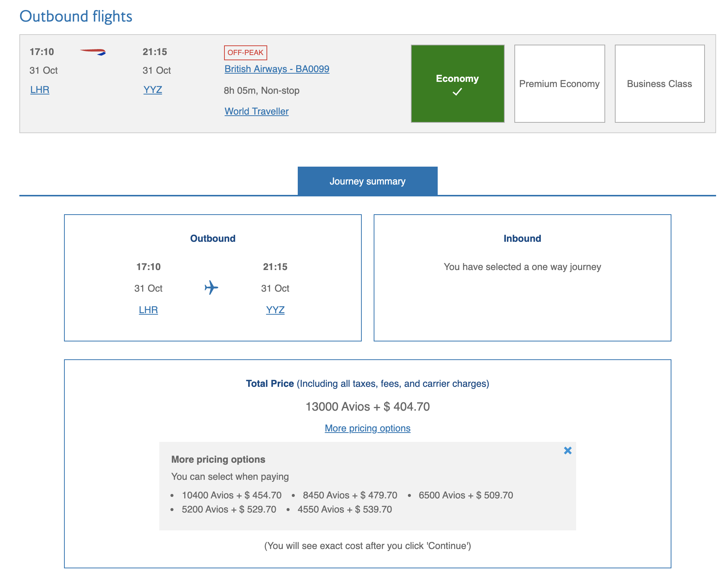The width and height of the screenshot is (728, 578).
Task: Click the red OFF-PEAK badge
Action: pyautogui.click(x=245, y=53)
